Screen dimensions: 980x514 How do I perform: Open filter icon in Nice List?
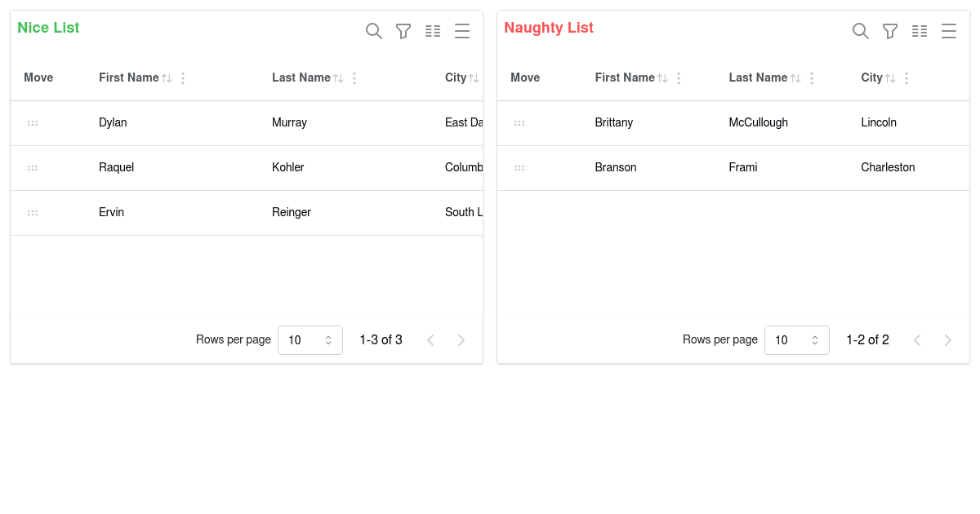pos(403,31)
